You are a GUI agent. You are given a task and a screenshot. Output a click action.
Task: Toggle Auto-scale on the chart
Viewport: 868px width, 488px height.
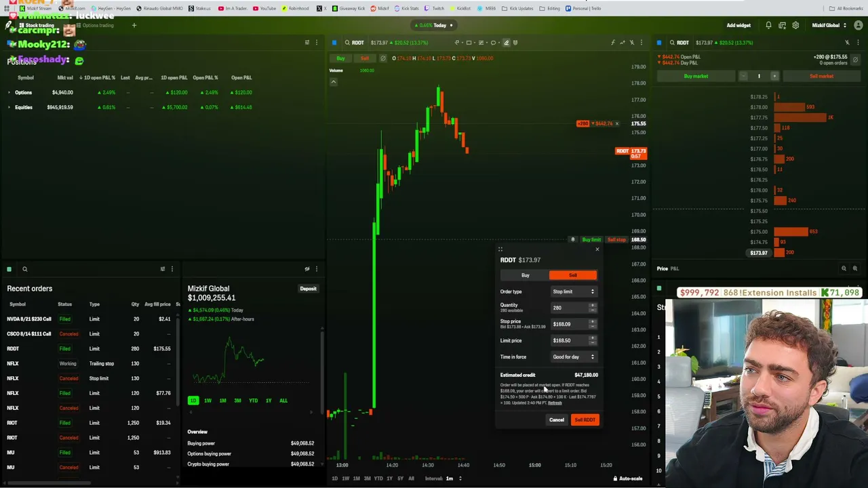pyautogui.click(x=628, y=479)
